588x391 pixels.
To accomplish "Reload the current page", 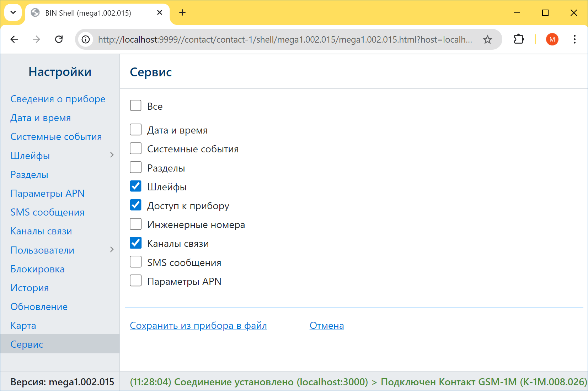I will click(x=59, y=39).
